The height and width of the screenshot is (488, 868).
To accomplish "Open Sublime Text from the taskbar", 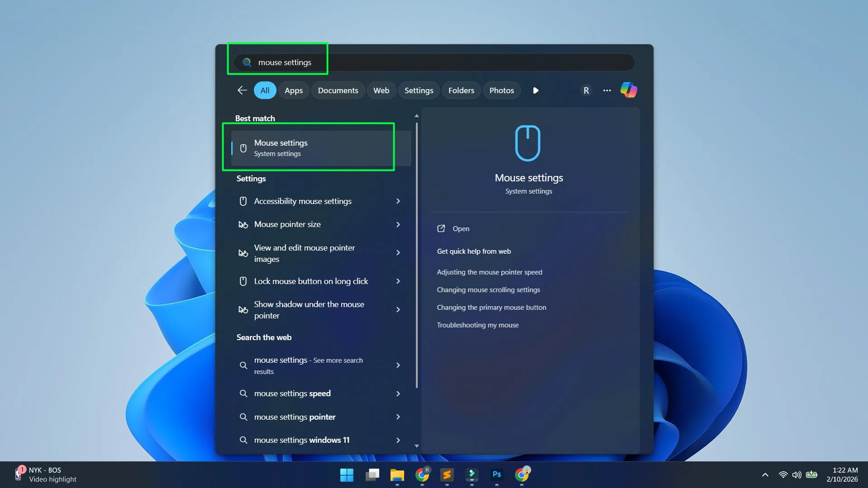I will pyautogui.click(x=447, y=475).
